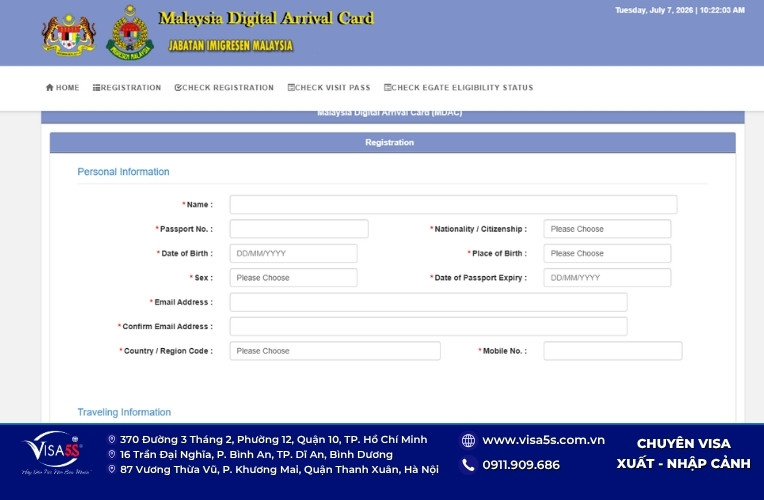Click the Chuyên Visa Xuất - Nhập Cảnh slogan

click(683, 454)
